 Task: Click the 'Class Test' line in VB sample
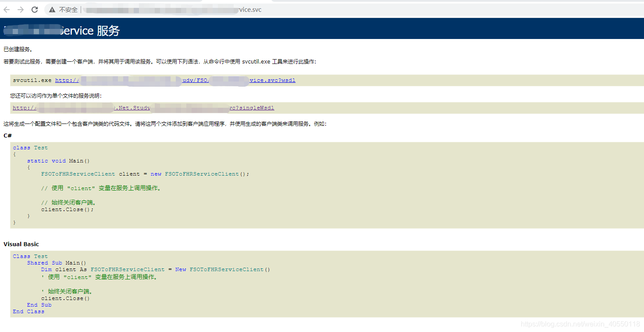(x=30, y=256)
